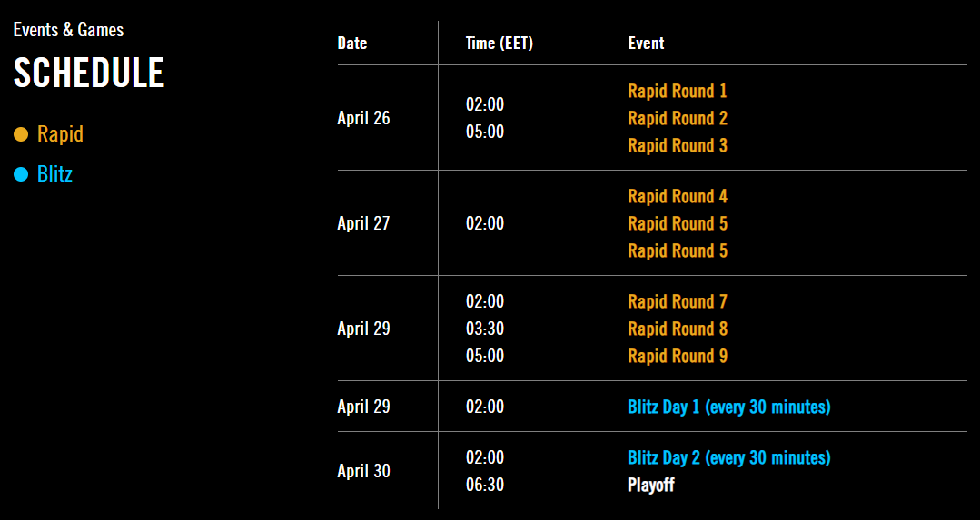Click the blue Blitz legend dot
980x520 pixels.
pos(21,174)
